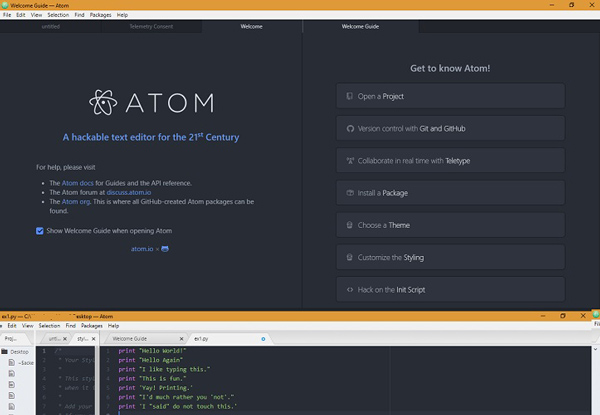Expand the Hack on the Init Script panel
This screenshot has height=415, width=600.
coord(450,290)
